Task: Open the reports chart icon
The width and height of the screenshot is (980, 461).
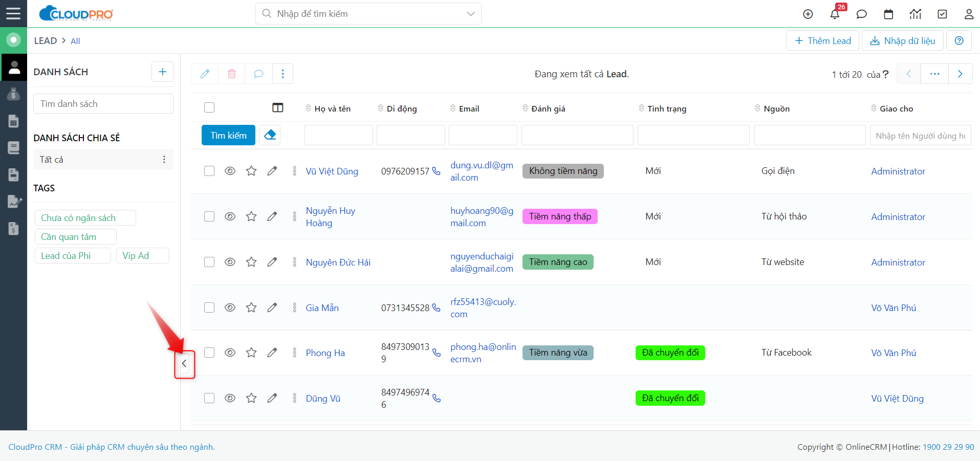Action: click(x=916, y=14)
